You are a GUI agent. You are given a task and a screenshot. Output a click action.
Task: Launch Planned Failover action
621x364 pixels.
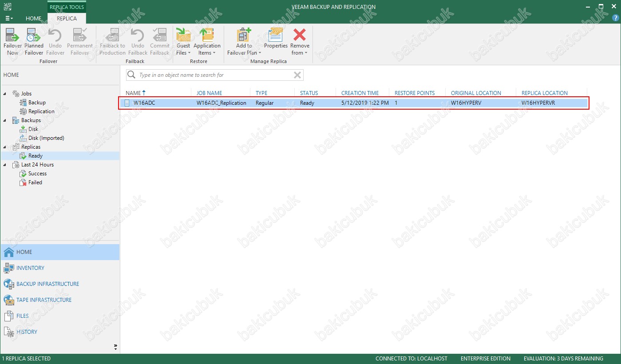(x=34, y=42)
